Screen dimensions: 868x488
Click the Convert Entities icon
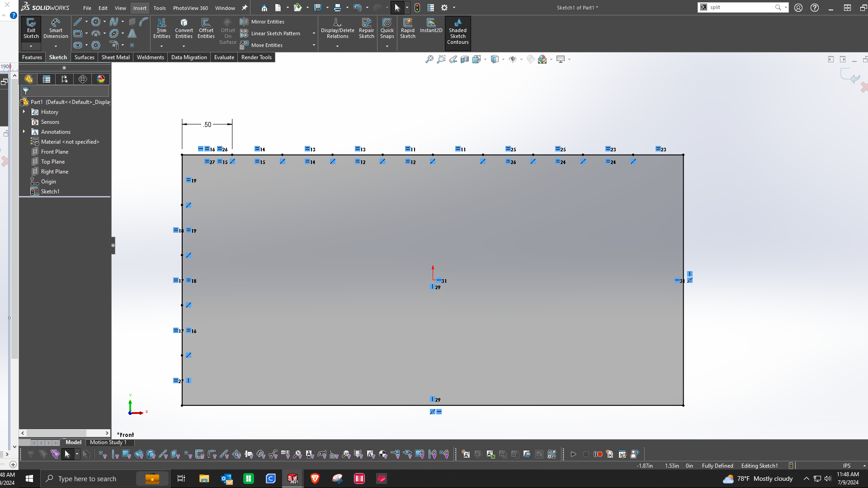click(184, 28)
